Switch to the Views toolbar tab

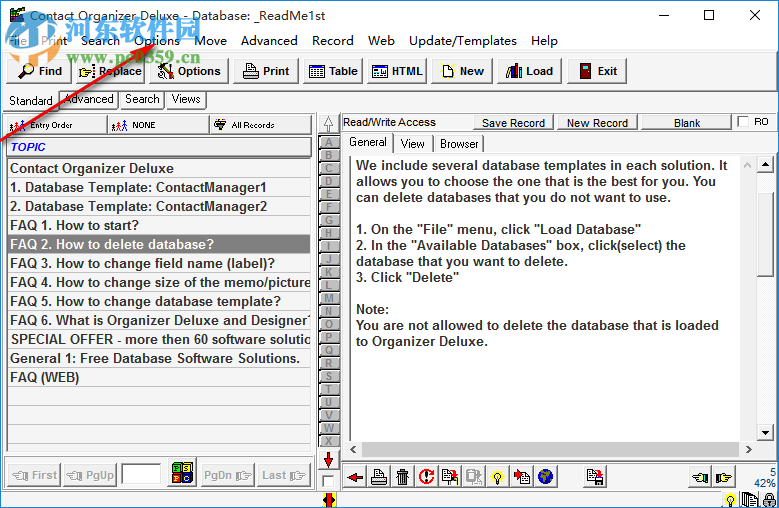coord(186,99)
